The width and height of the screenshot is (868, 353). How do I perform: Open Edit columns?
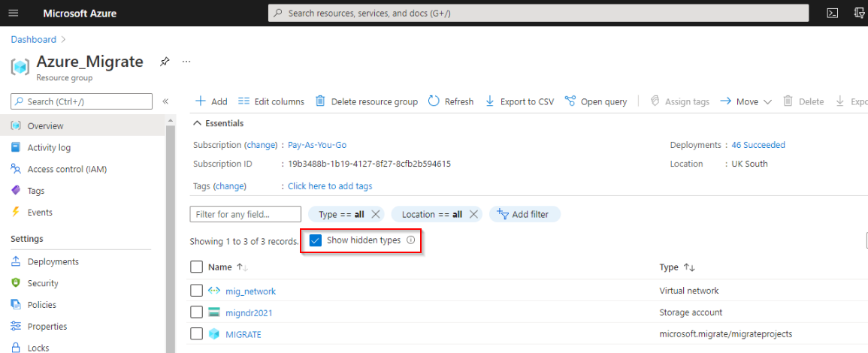[x=271, y=101]
